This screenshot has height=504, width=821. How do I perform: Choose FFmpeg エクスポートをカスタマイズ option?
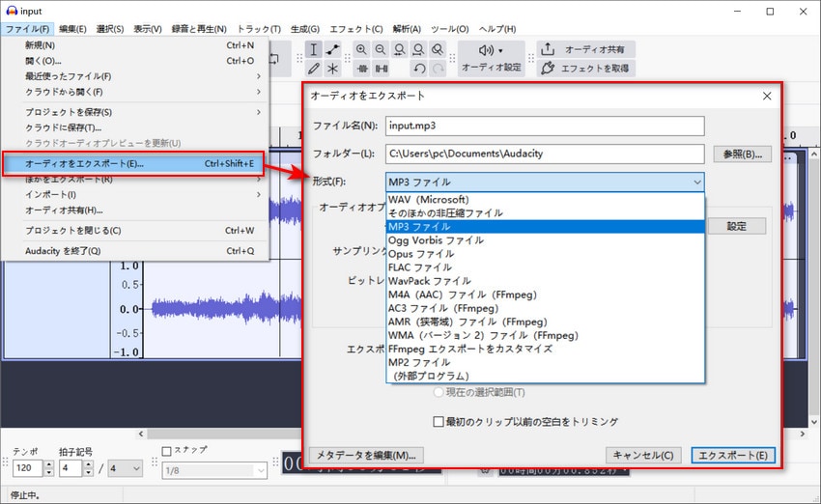[545, 350]
